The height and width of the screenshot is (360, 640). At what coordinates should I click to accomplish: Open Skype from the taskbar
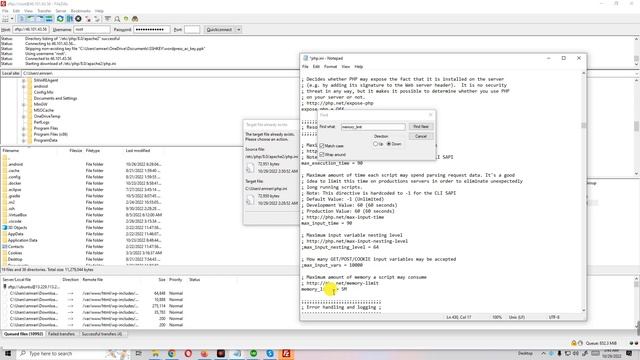click(270, 353)
